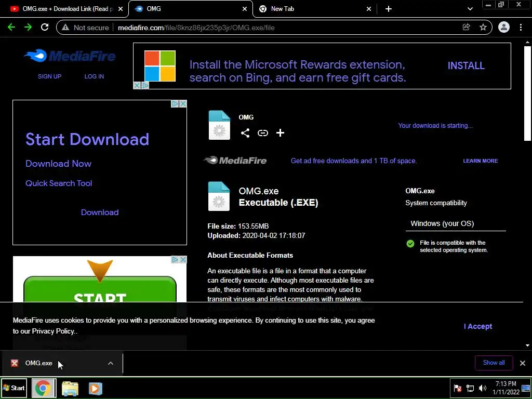Go back with the green back arrow
532x399 pixels.
click(11, 28)
